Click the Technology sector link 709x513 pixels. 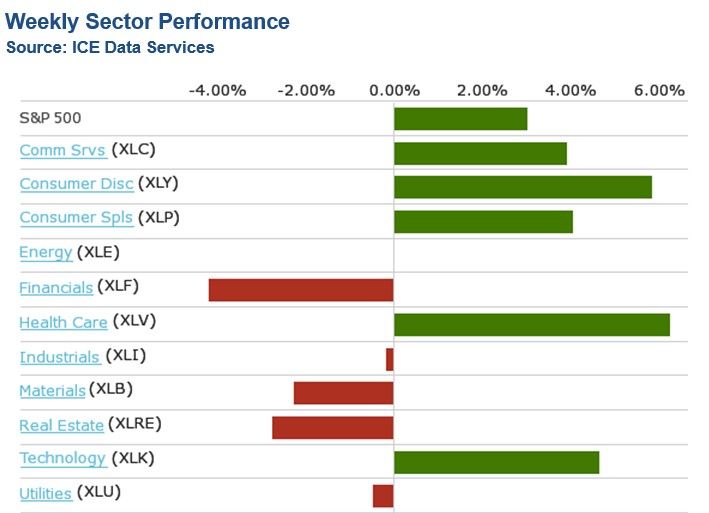point(62,459)
